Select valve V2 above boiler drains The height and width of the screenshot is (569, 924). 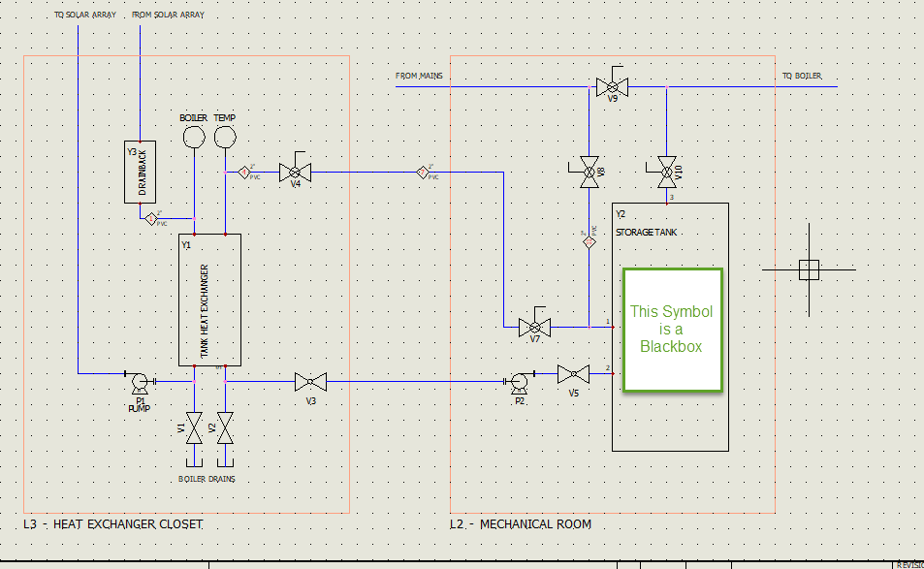(x=225, y=428)
